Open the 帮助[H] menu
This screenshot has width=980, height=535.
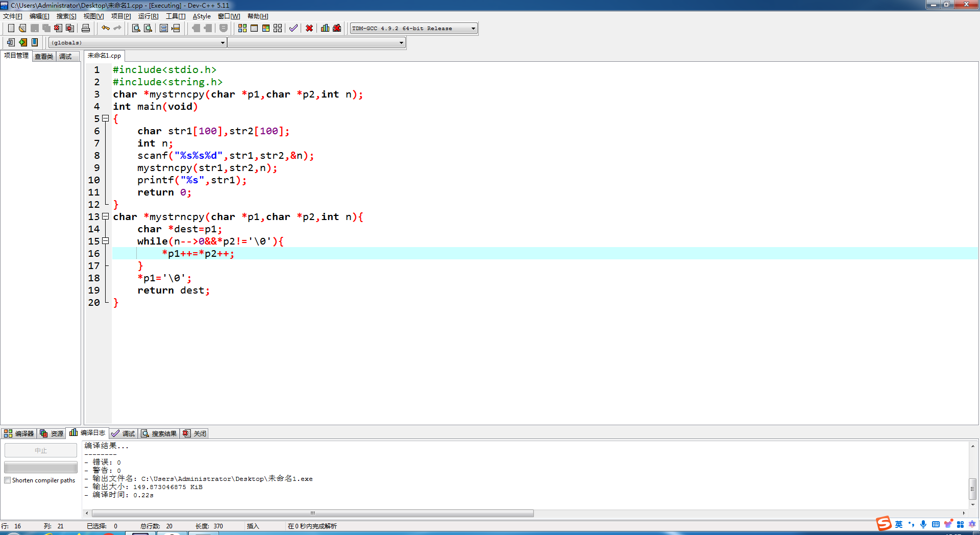(x=258, y=16)
